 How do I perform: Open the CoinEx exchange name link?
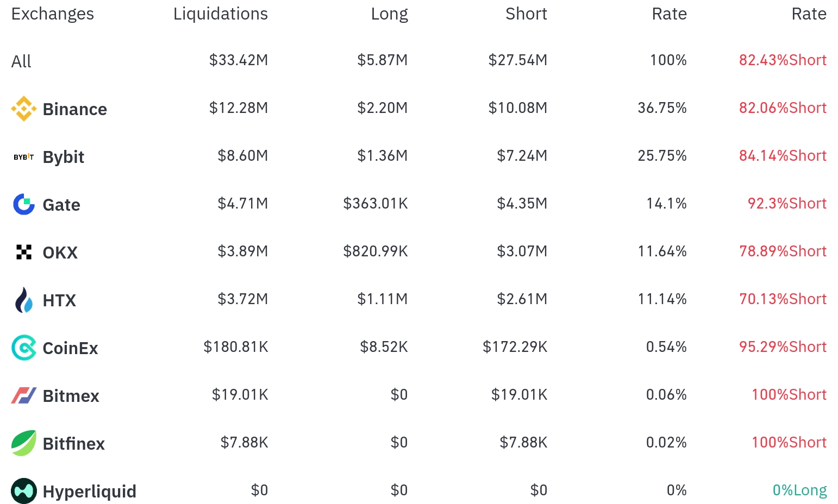tap(71, 348)
